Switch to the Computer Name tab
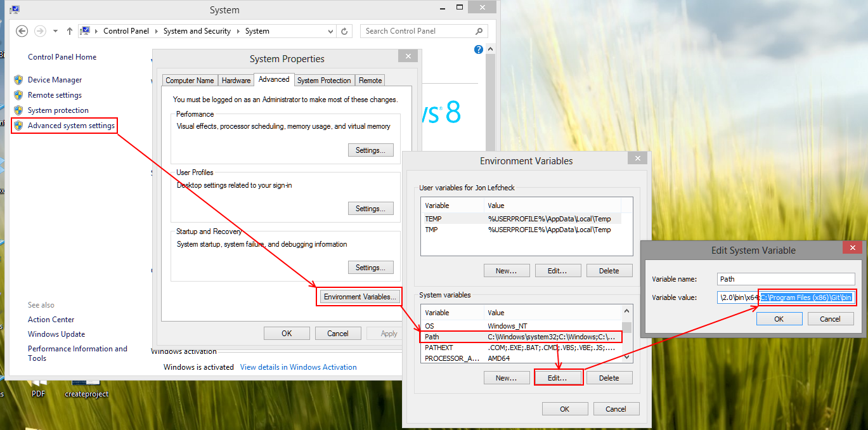Image resolution: width=868 pixels, height=430 pixels. [190, 81]
